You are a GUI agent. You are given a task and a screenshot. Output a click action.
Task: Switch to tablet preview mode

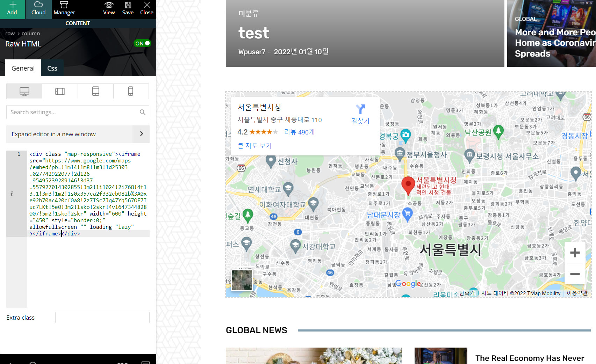coord(95,91)
